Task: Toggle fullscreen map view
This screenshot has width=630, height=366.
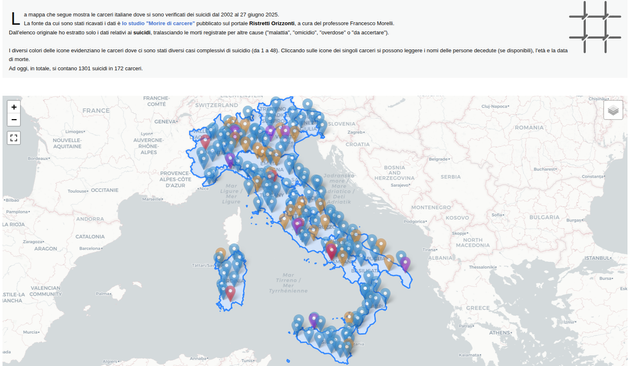Action: point(14,138)
